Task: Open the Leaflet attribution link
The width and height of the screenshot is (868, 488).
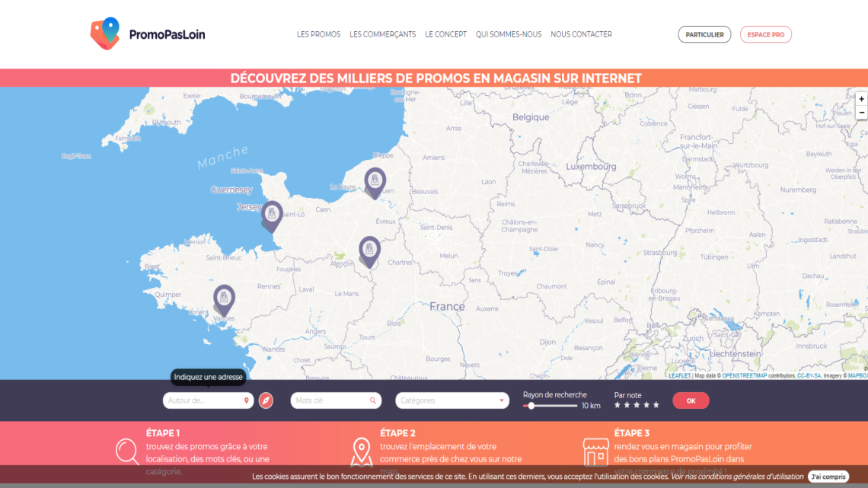Action: point(679,375)
